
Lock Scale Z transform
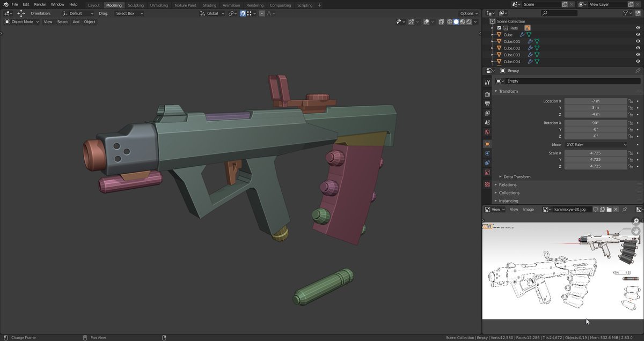[x=631, y=166]
